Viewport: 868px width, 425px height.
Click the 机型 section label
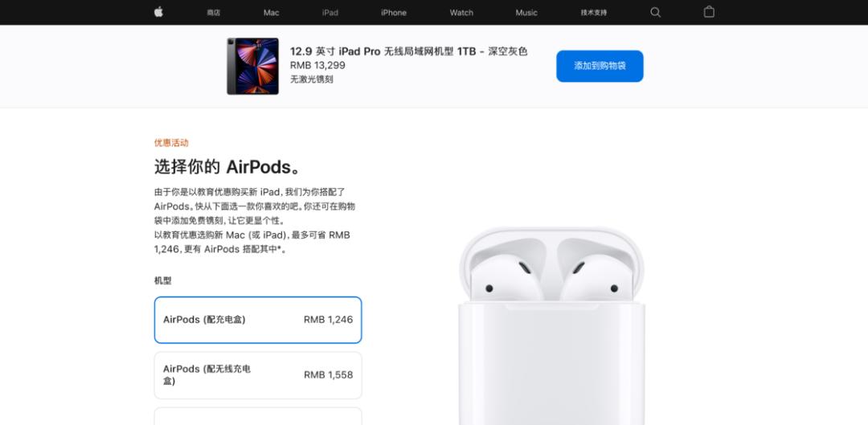click(x=162, y=280)
